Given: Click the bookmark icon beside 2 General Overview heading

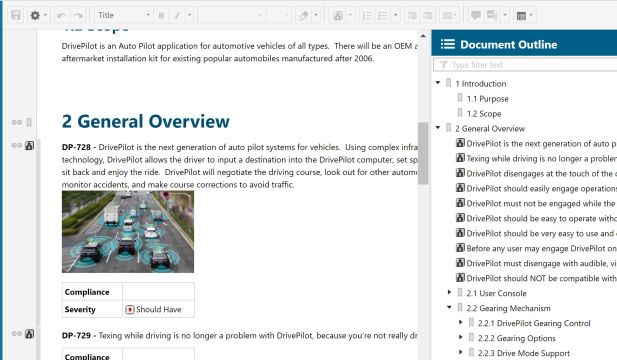Looking at the screenshot, I should click(29, 122).
